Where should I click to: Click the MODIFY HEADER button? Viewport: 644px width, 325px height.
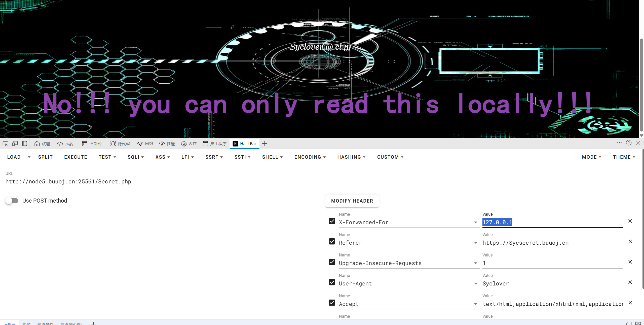[x=352, y=201]
